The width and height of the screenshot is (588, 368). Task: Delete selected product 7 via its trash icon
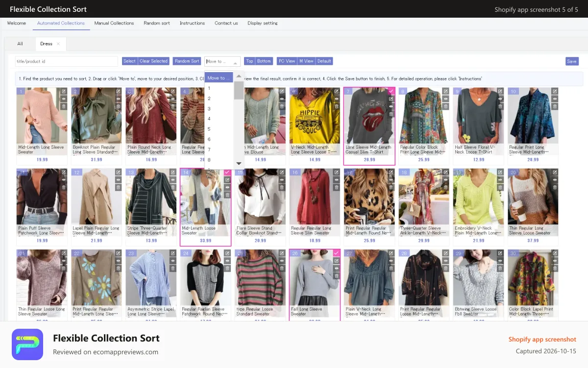click(x=391, y=114)
